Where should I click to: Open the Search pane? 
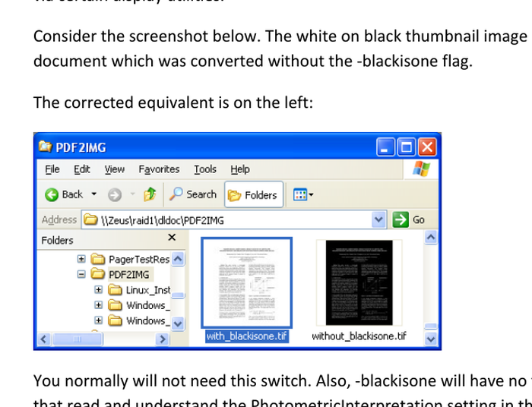pyautogui.click(x=193, y=194)
